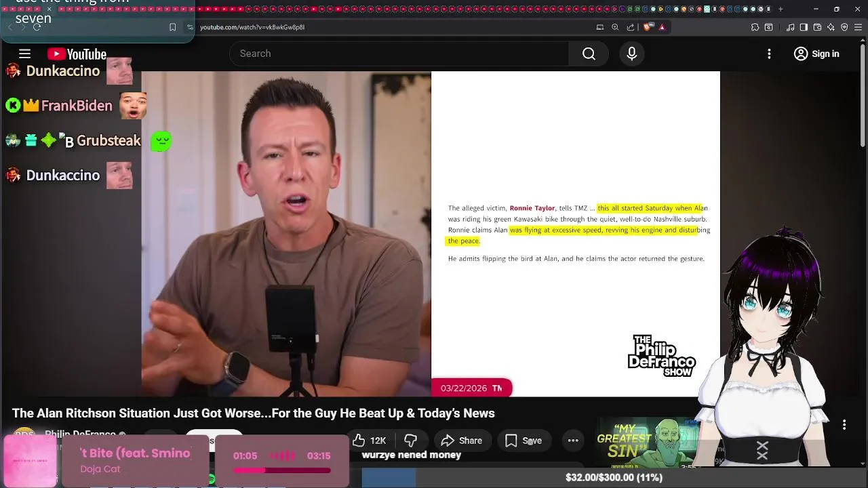868x488 pixels.
Task: Open the browser extensions puzzle icon
Action: (x=755, y=27)
